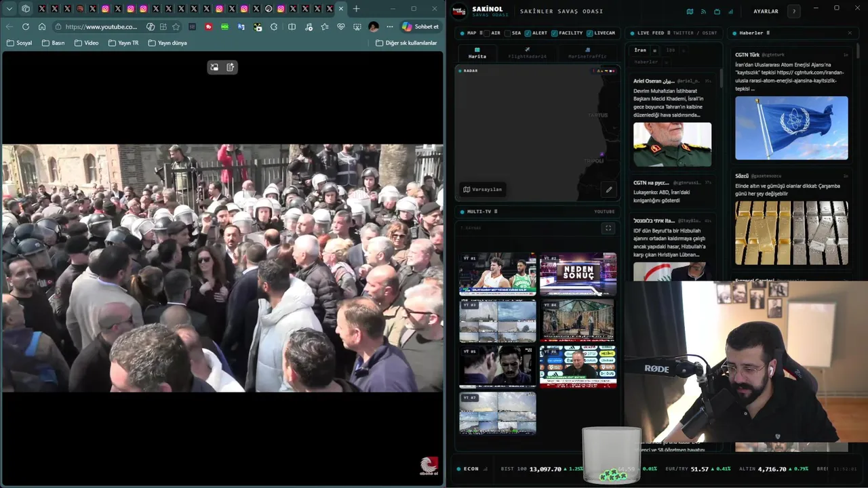Go back in the browser

[x=9, y=26]
